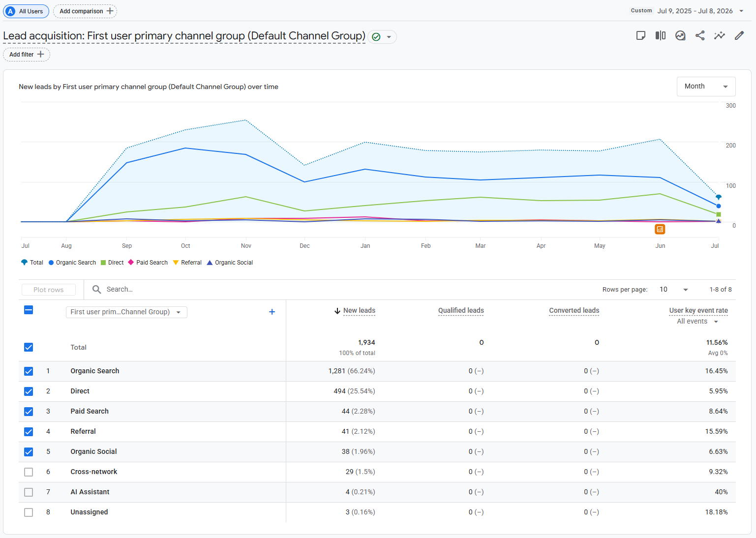Open the insights chart icon

pyautogui.click(x=680, y=35)
